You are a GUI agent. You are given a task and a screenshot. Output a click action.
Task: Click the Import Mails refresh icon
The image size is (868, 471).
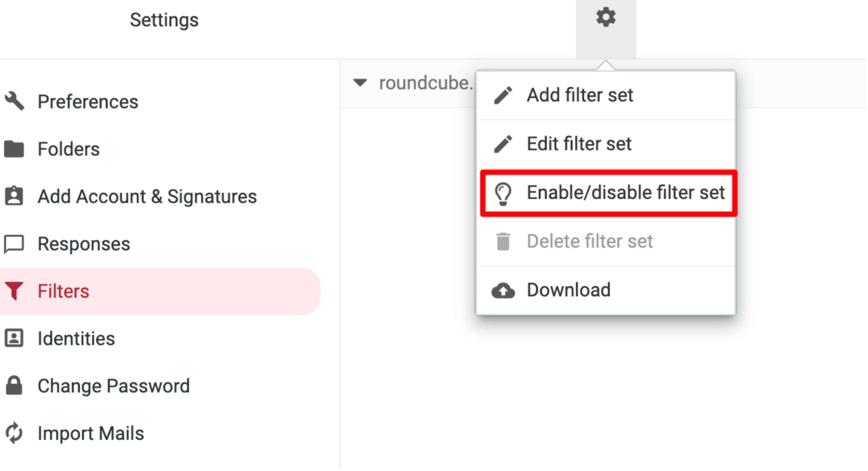(14, 434)
